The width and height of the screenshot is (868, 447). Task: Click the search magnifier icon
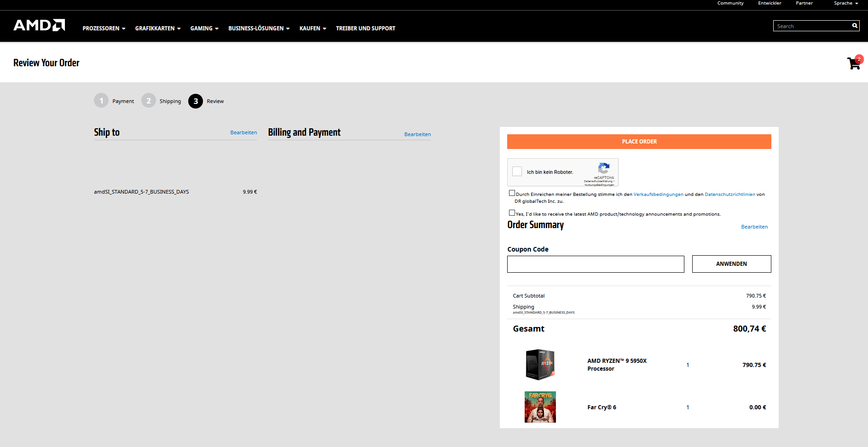click(x=855, y=26)
